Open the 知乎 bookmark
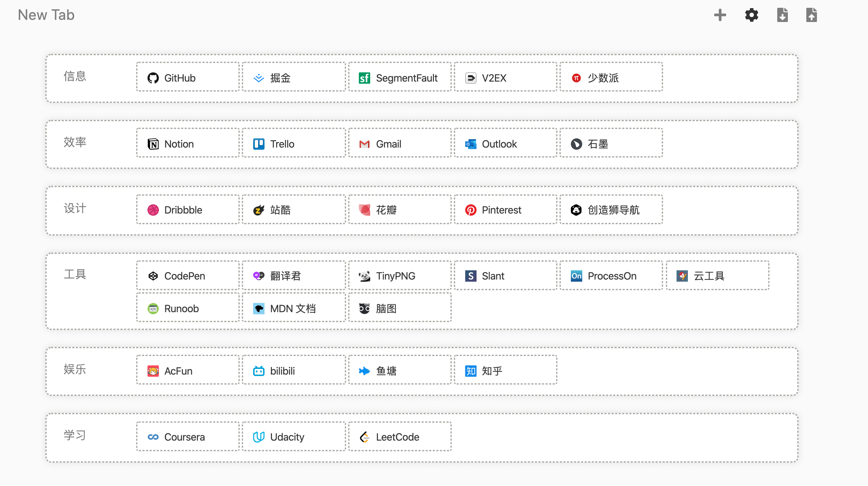The width and height of the screenshot is (868, 486). pos(505,371)
